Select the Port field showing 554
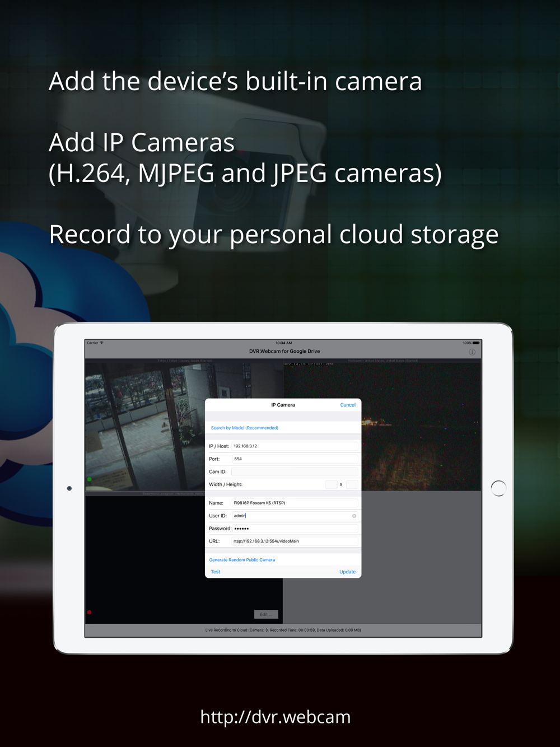The image size is (560, 747). point(294,459)
